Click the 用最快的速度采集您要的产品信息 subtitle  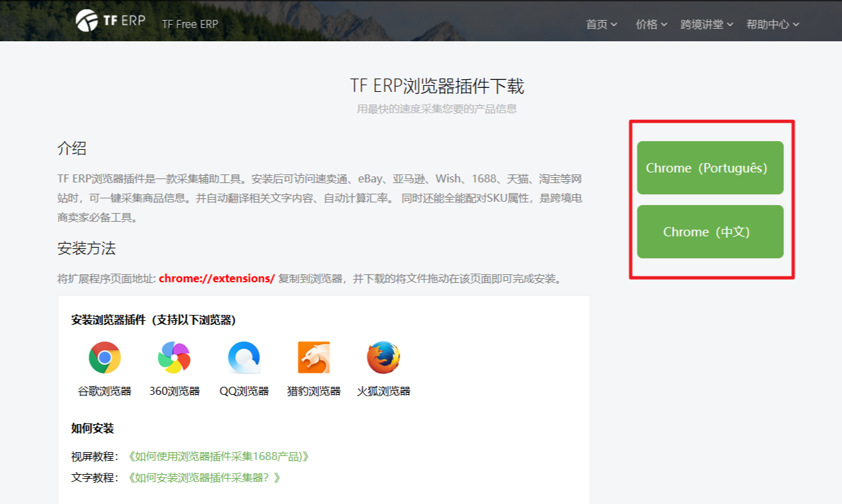pos(437,109)
